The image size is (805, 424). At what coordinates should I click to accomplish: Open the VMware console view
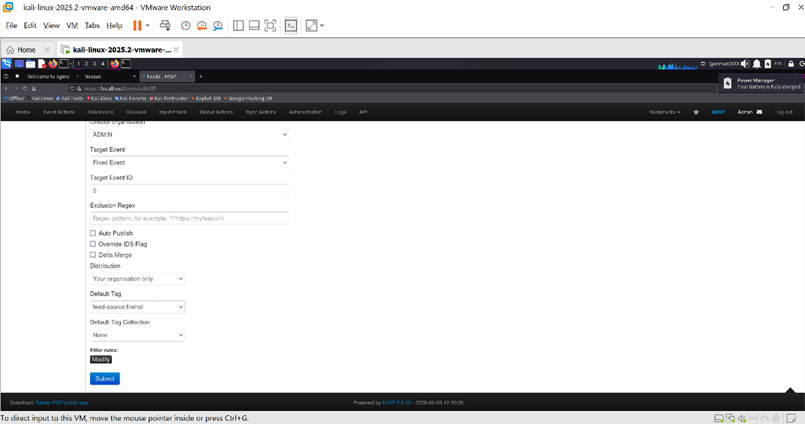(x=291, y=26)
